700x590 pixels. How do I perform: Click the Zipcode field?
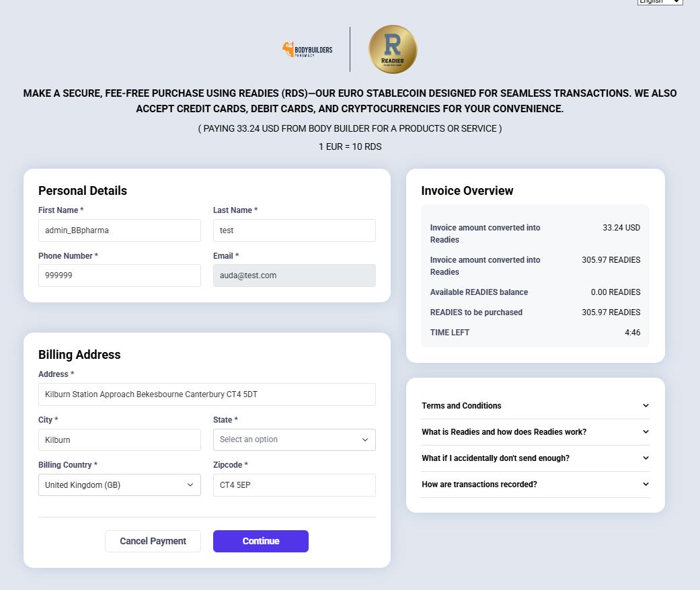(294, 485)
